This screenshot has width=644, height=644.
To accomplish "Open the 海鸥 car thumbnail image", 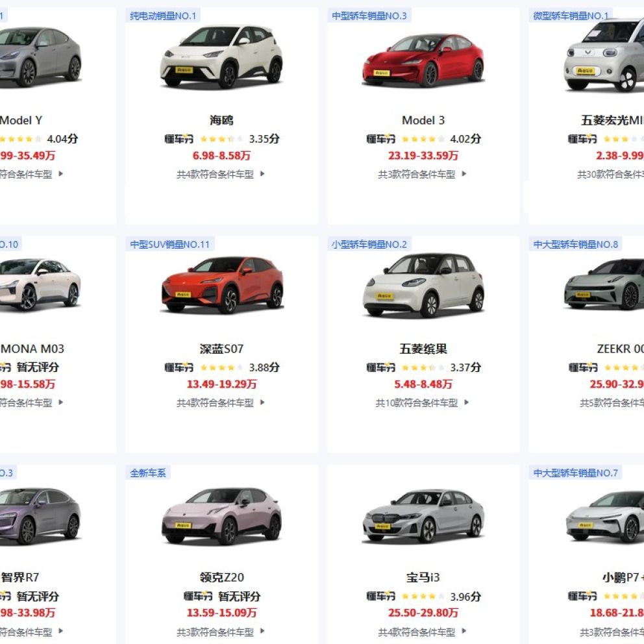I will click(x=222, y=56).
